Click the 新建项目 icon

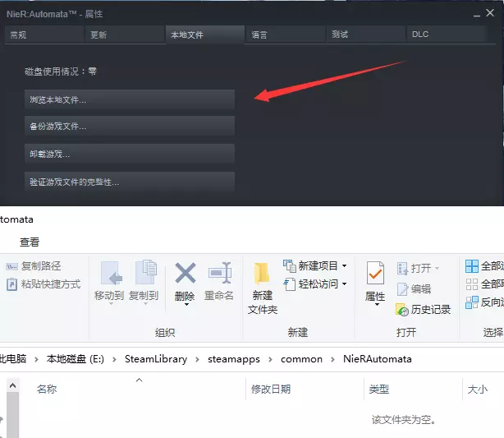pos(289,265)
